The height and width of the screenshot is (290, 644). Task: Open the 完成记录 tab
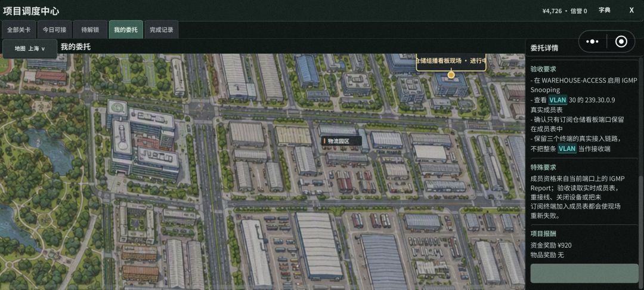click(162, 30)
